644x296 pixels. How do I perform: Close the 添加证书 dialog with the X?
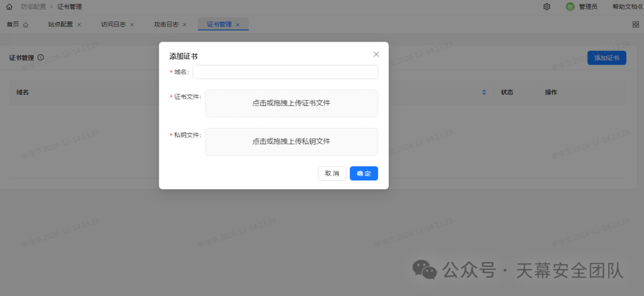[376, 54]
